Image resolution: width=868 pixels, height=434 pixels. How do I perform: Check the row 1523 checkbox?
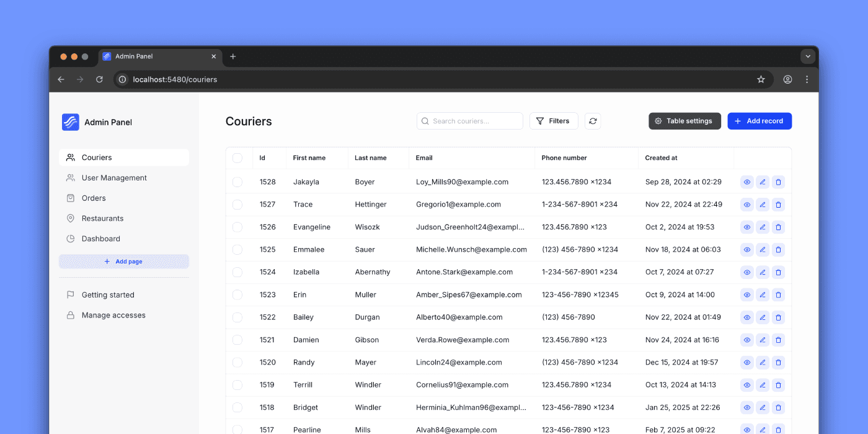point(237,295)
